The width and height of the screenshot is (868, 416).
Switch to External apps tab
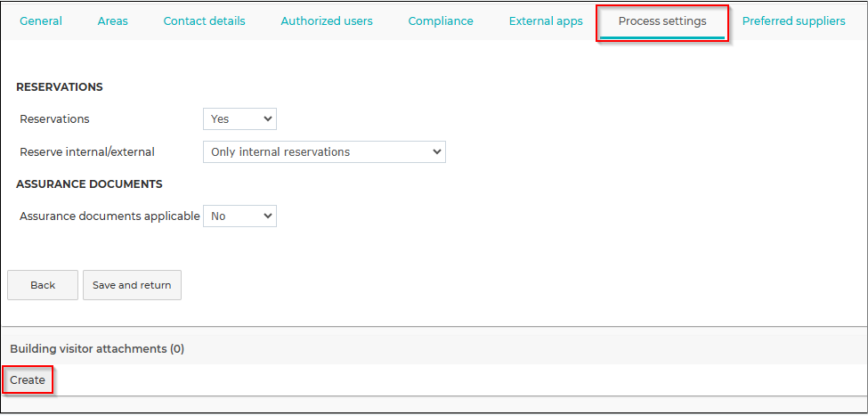546,21
